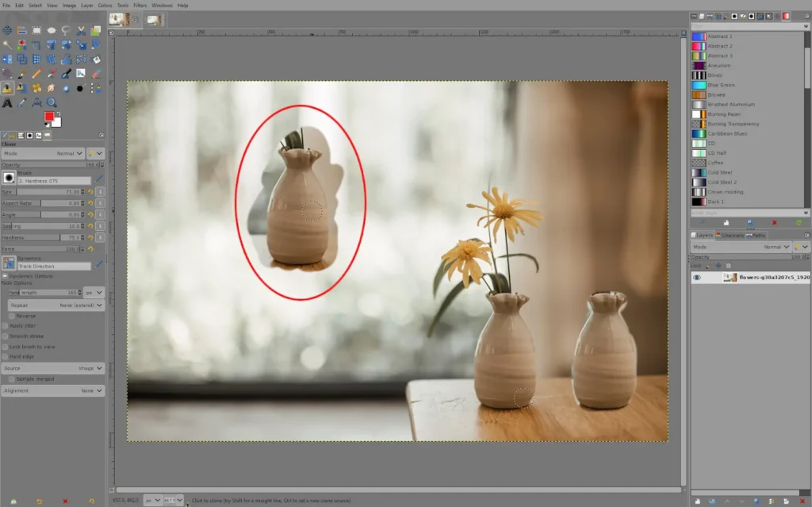Open the Select menu
Screen dimensions: 812x507
[x=35, y=6]
